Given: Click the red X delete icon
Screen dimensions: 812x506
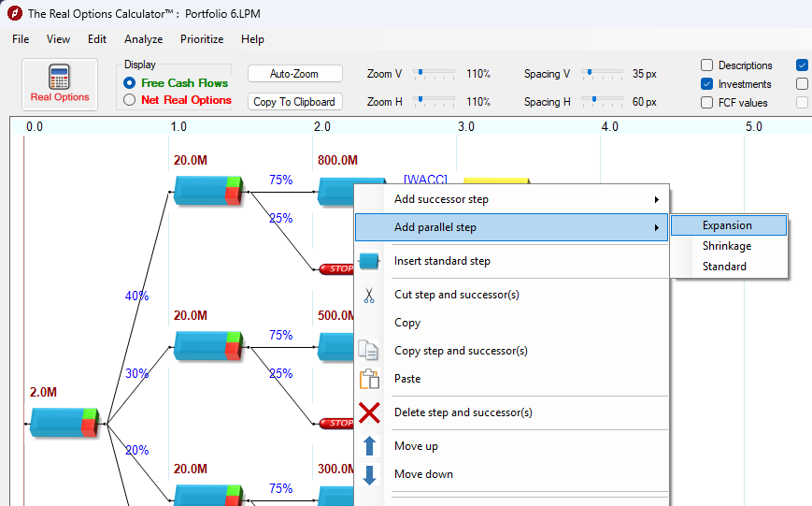Looking at the screenshot, I should [369, 413].
